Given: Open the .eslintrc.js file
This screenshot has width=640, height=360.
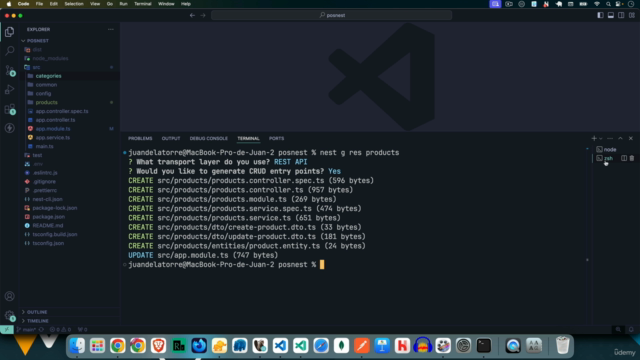Looking at the screenshot, I should click(45, 173).
